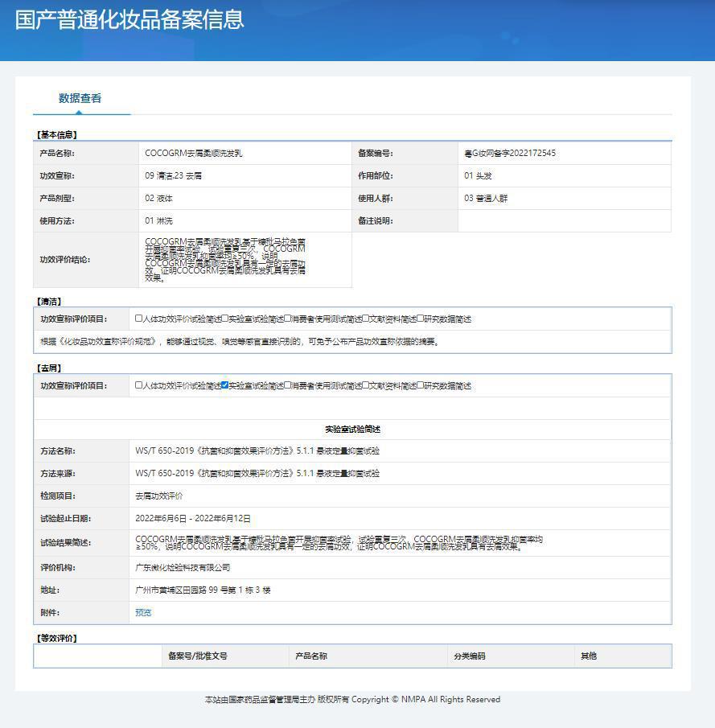
Task: Enable 消费者使用测试简述 in the 去屑 section
Action: [x=288, y=385]
